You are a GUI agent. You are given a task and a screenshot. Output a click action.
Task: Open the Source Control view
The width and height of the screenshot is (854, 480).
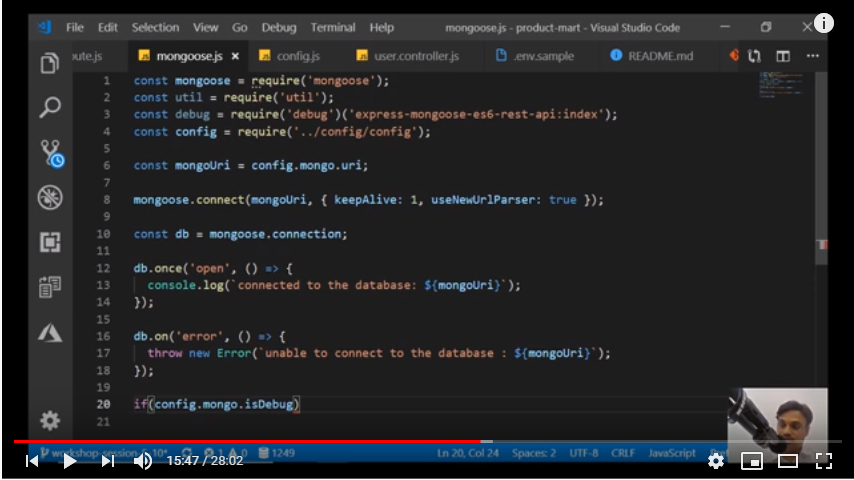[x=50, y=153]
